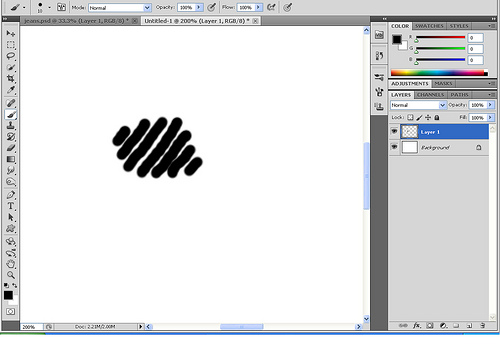500x362 pixels.
Task: Switch to the Styles tab
Action: click(x=459, y=26)
